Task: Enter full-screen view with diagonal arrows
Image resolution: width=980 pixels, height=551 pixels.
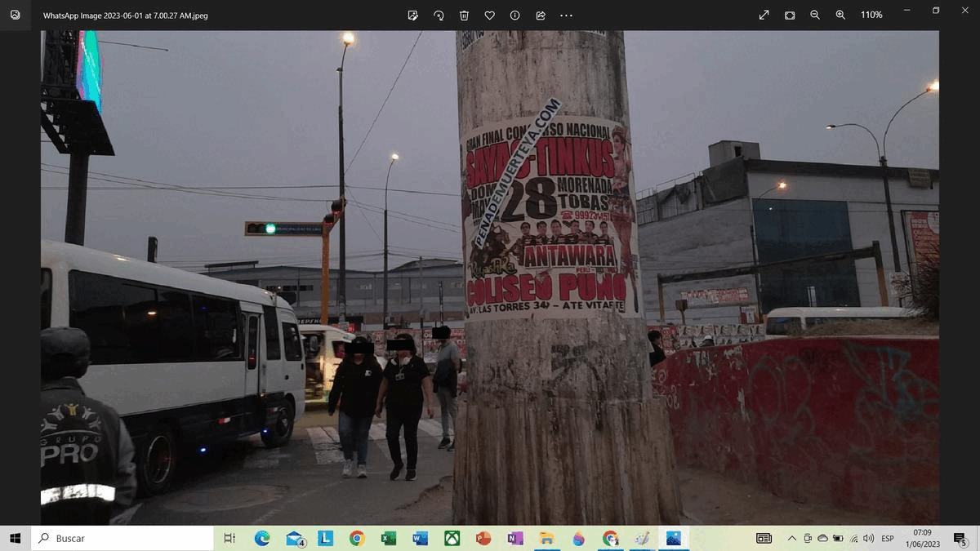Action: coord(764,15)
